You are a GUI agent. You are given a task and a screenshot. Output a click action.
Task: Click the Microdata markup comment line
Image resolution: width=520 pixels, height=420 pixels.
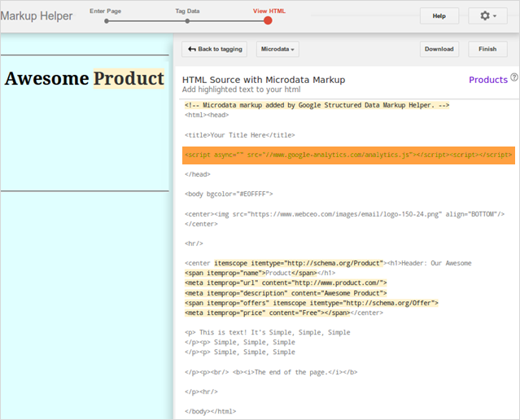point(317,105)
